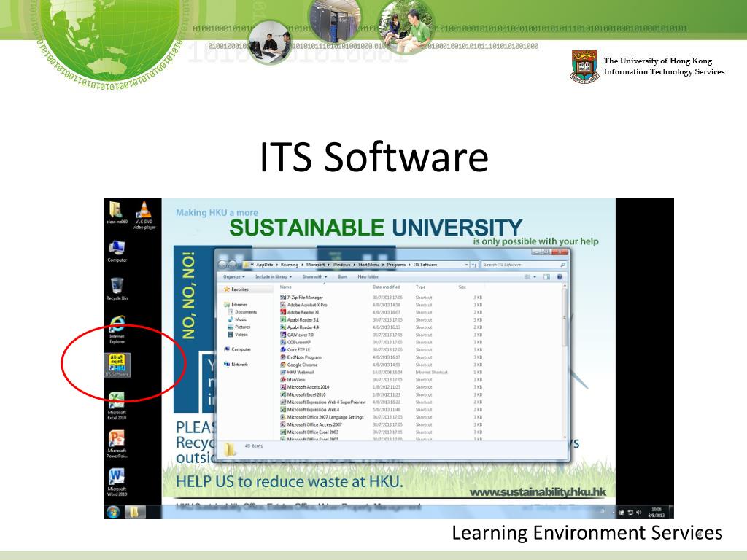
Task: Open the view options dropdown arrow
Action: 535,276
